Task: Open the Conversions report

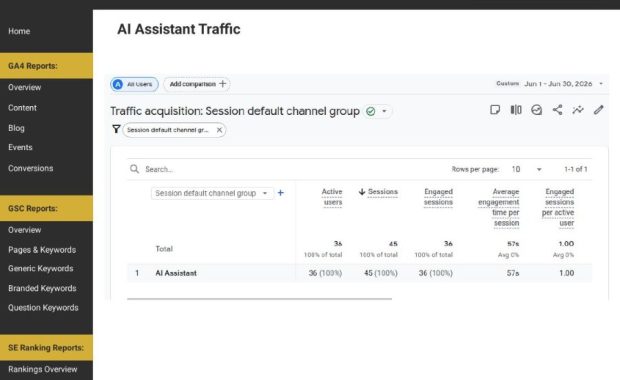Action: pos(30,168)
